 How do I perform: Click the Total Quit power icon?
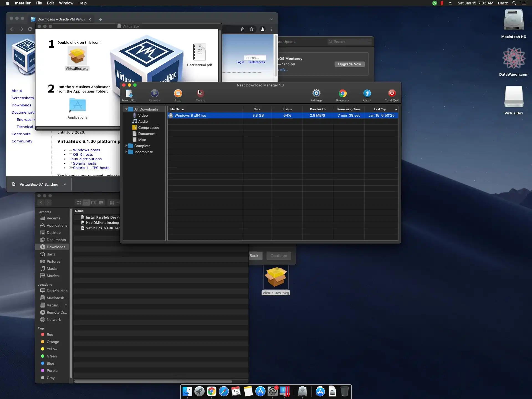point(392,94)
